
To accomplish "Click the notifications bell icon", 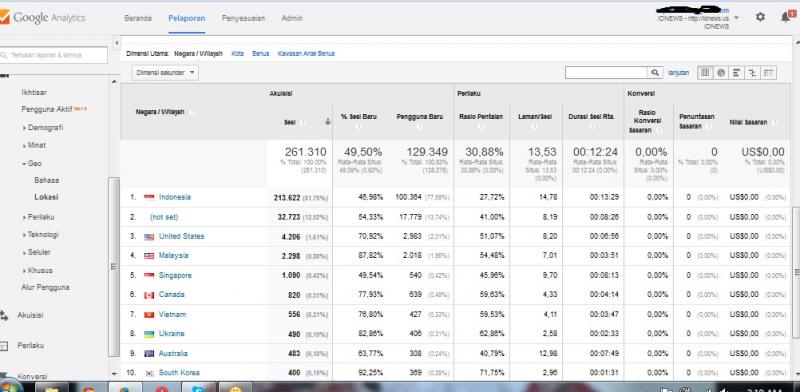I will pos(786,17).
